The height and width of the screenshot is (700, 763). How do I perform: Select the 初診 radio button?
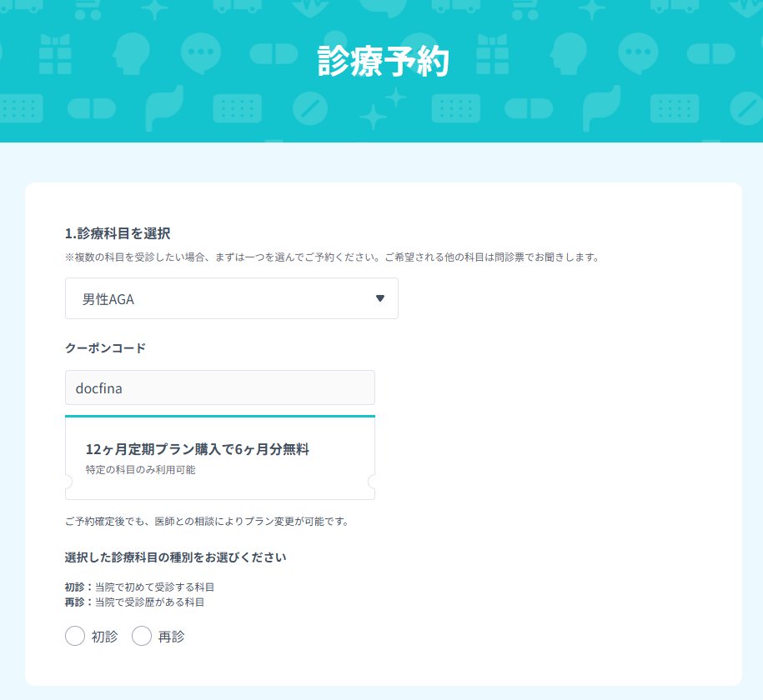(x=75, y=637)
